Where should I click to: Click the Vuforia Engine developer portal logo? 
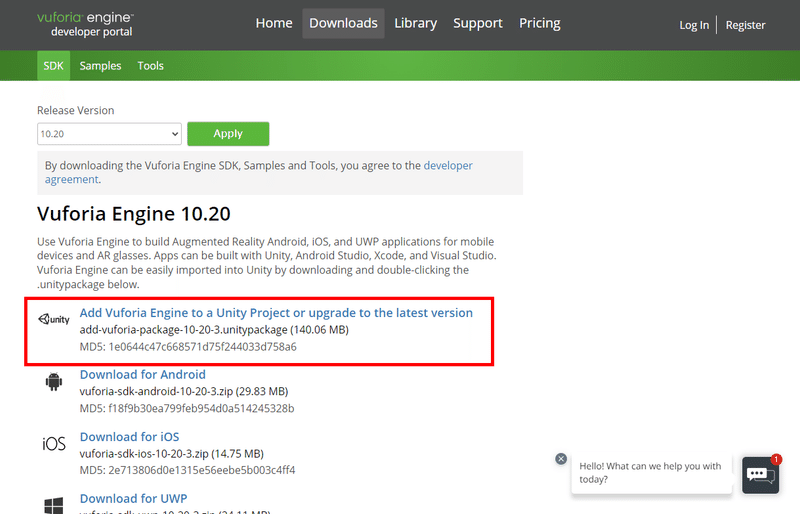point(85,25)
